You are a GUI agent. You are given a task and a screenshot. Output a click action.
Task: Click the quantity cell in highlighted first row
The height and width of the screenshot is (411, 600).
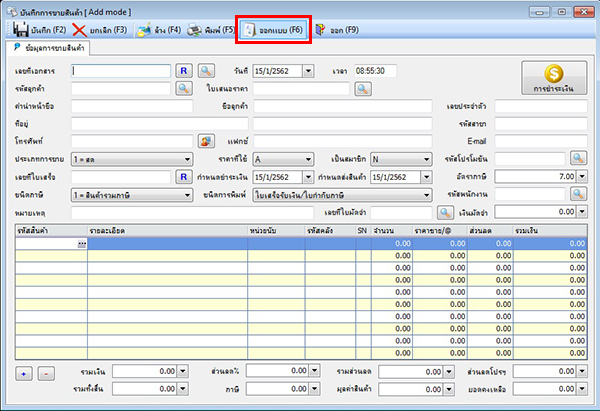392,243
